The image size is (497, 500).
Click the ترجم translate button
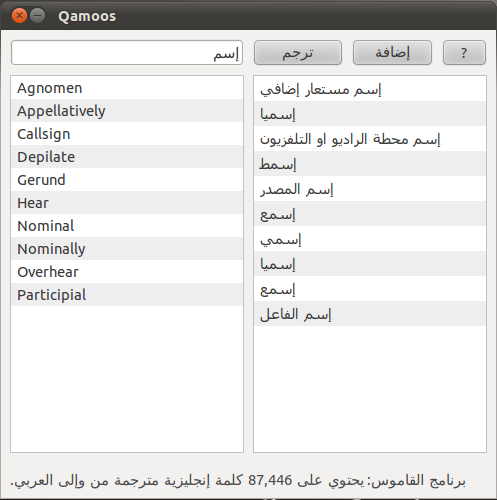click(x=298, y=53)
